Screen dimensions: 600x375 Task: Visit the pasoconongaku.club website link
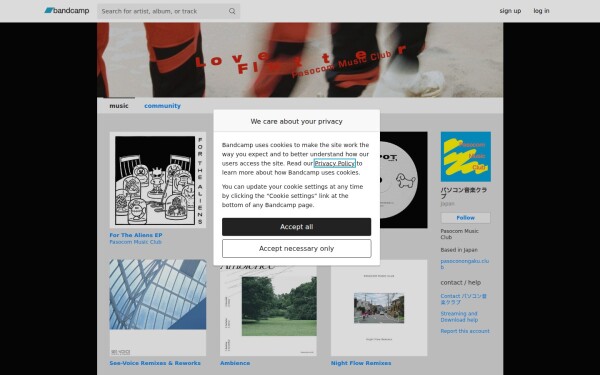[465, 264]
